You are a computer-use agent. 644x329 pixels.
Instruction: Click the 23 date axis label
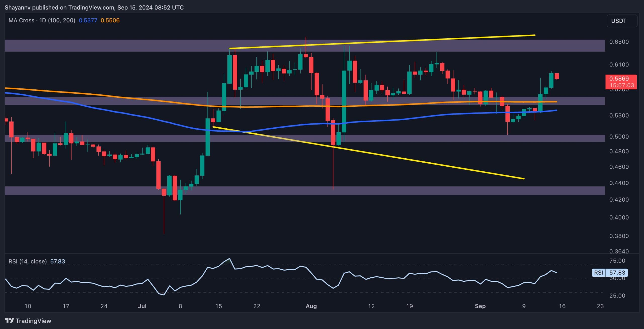tap(600, 306)
